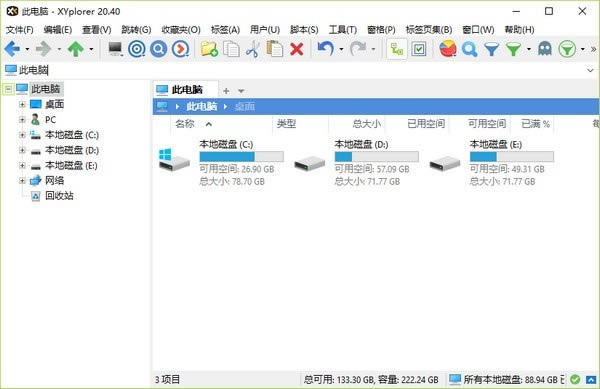This screenshot has height=389, width=600.
Task: Click the computer icon in breadcrumb bar
Action: coord(162,106)
